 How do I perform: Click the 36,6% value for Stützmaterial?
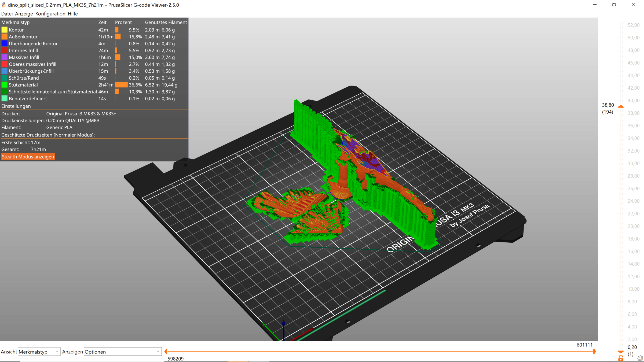(135, 85)
